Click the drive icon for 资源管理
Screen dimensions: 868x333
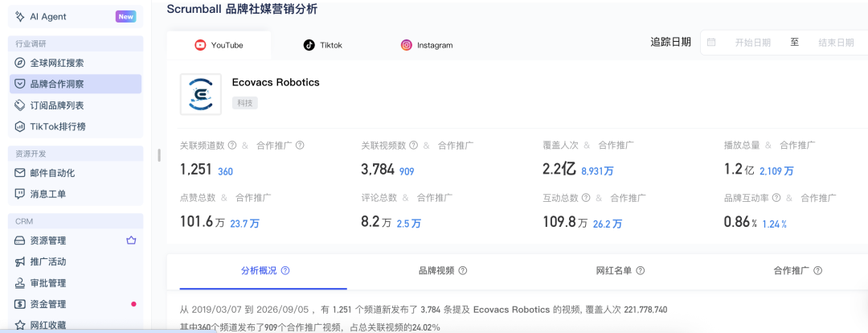point(20,240)
